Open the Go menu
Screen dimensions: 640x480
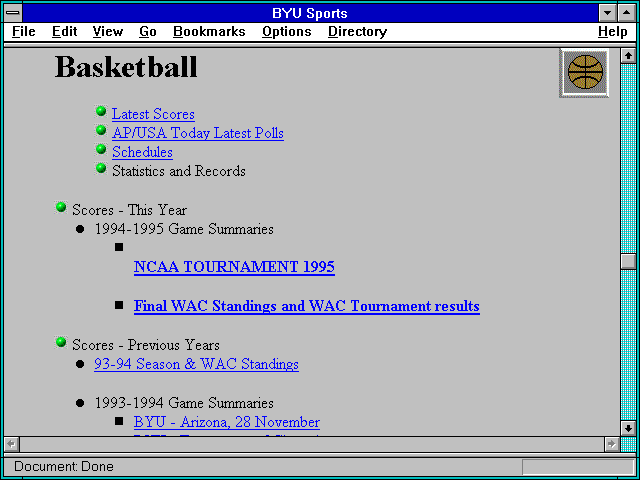point(148,31)
